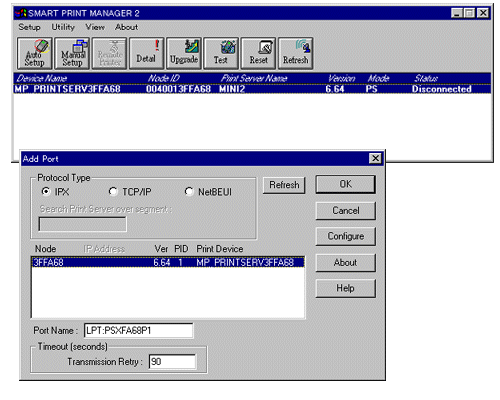The width and height of the screenshot is (500, 400).
Task: Open Manual Setup tool
Action: pyautogui.click(x=72, y=53)
